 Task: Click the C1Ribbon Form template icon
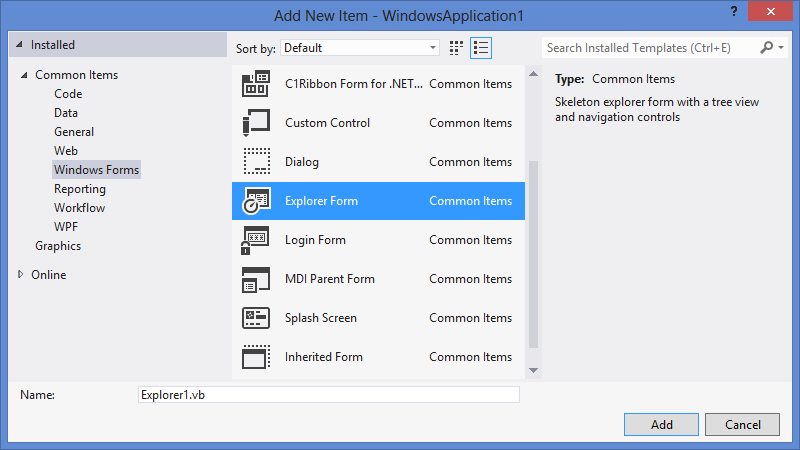pos(256,84)
